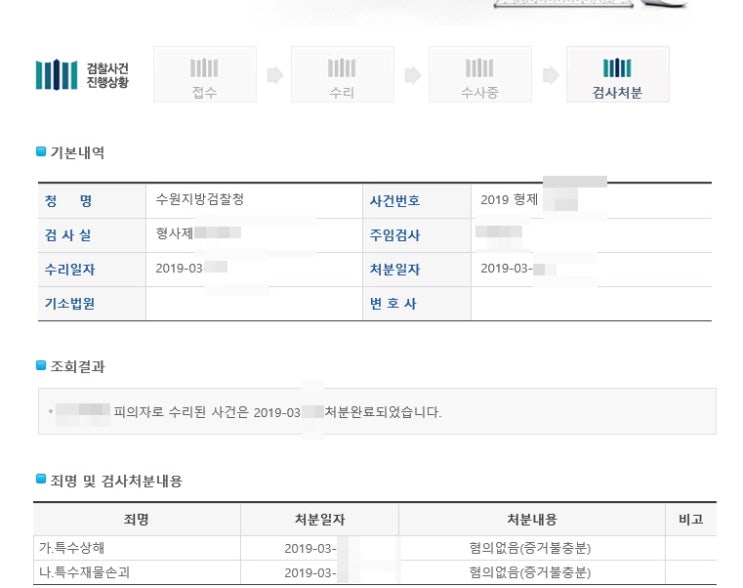The width and height of the screenshot is (743, 588).
Task: Click the 수원지방검찰청 value
Action: click(x=199, y=199)
